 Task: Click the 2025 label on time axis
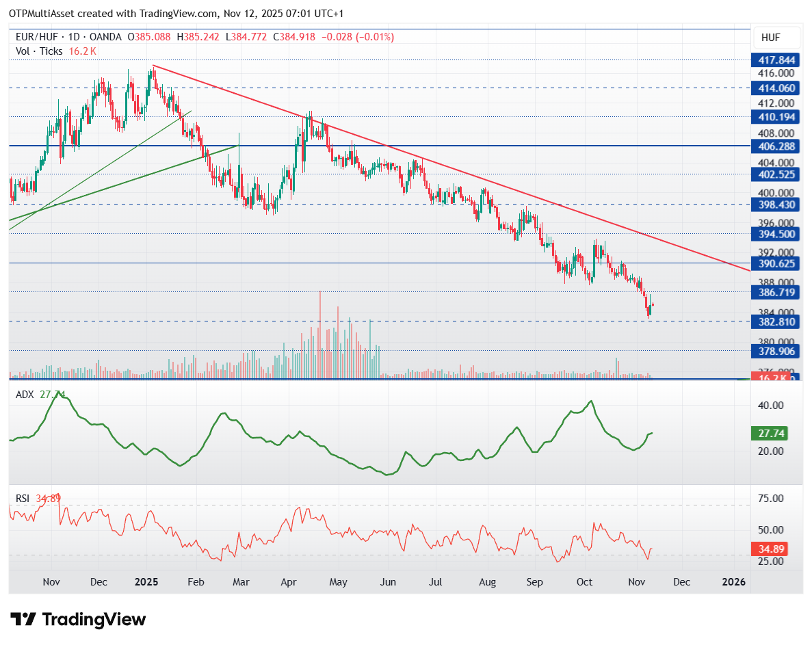point(146,582)
